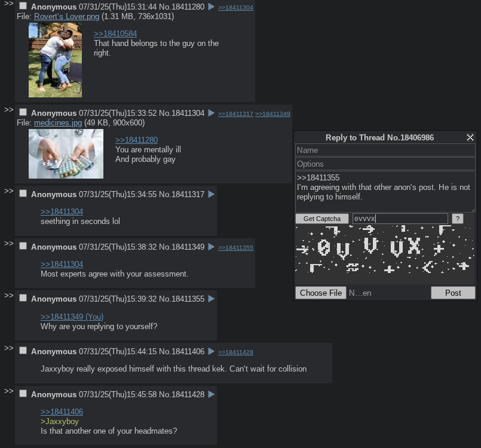Open the medicines.jpg file link

[x=58, y=122]
